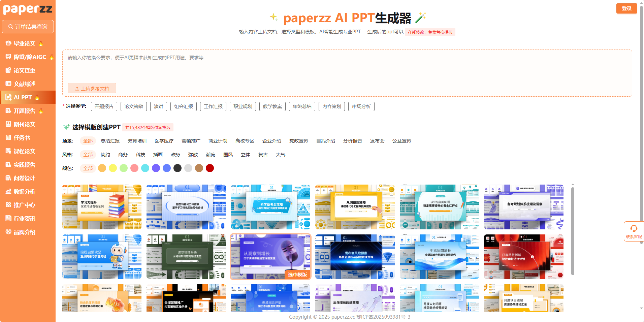Filter scene by 教育培训

137,141
